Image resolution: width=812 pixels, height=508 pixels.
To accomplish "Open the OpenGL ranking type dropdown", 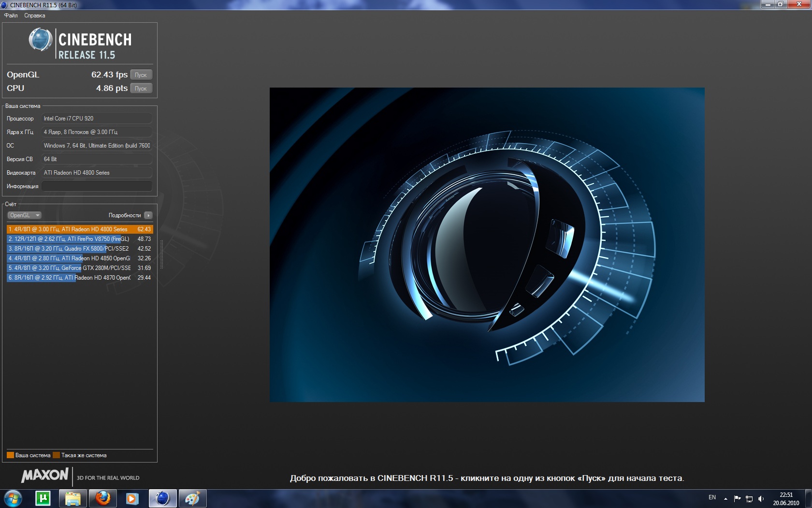I will click(x=24, y=215).
